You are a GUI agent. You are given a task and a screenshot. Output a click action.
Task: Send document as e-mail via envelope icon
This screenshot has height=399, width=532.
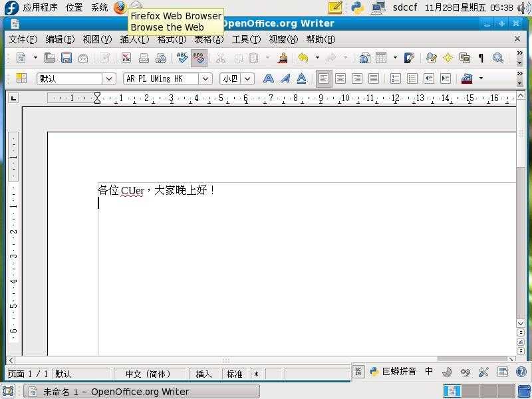pyautogui.click(x=83, y=58)
